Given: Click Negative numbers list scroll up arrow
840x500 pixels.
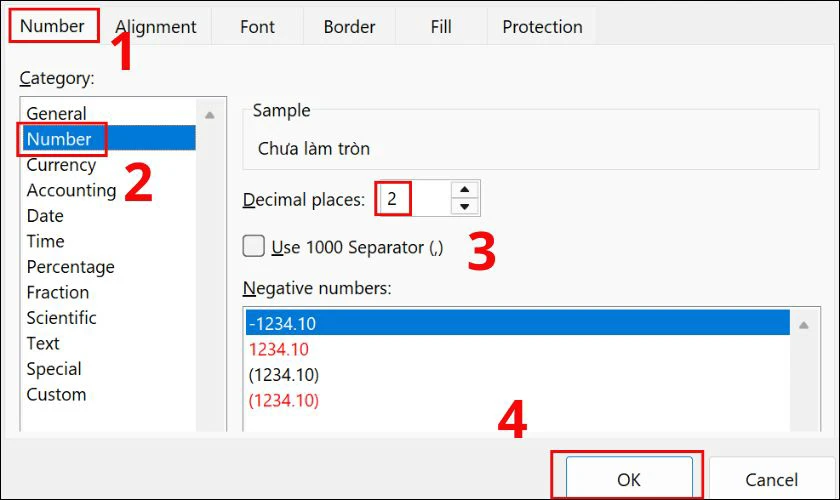Looking at the screenshot, I should pyautogui.click(x=804, y=325).
